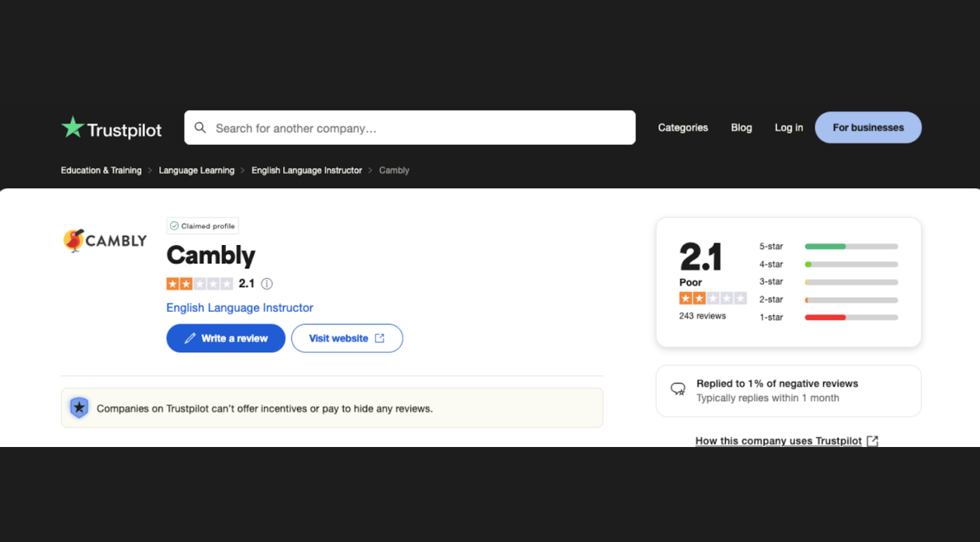Go to Language Learning breadcrumb

point(196,170)
